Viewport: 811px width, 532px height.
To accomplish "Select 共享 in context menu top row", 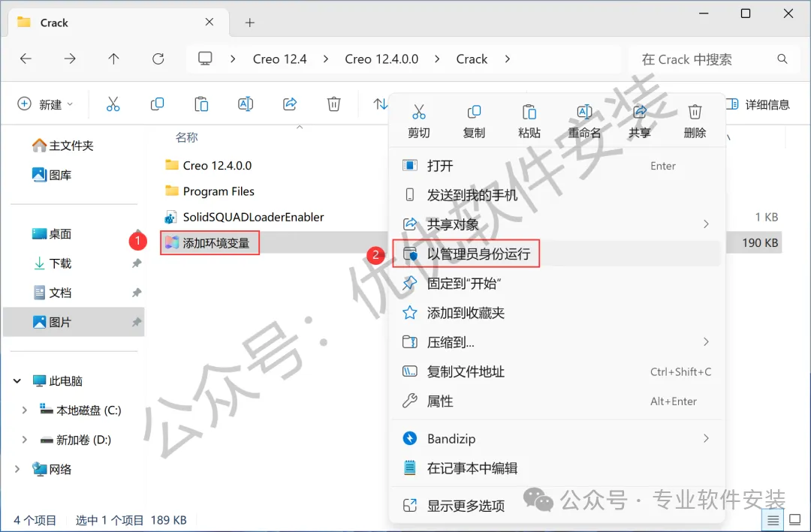I will click(640, 122).
